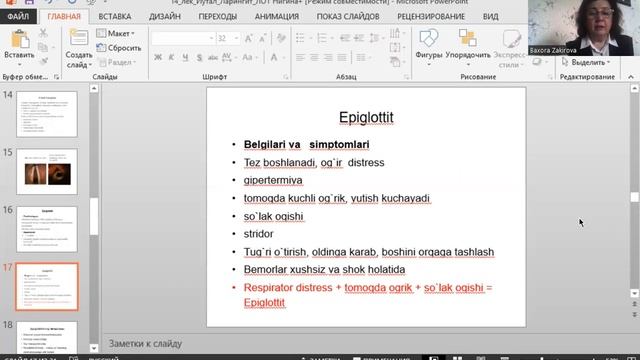Viewport: 640px width, 360px height.
Task: Click the Сбросить button
Action: tap(119, 48)
